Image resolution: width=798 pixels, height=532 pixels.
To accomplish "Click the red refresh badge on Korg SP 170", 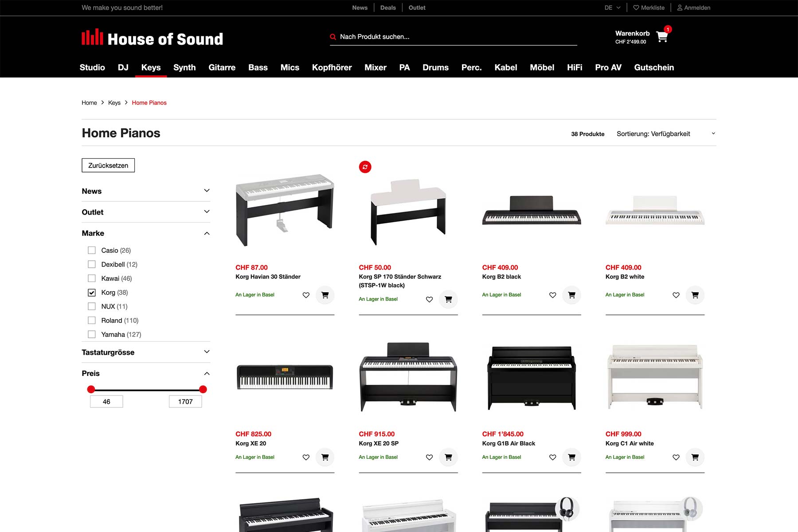I will tap(365, 167).
